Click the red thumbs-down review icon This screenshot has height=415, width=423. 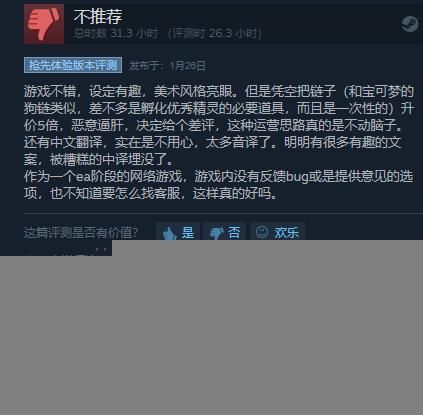tap(44, 24)
